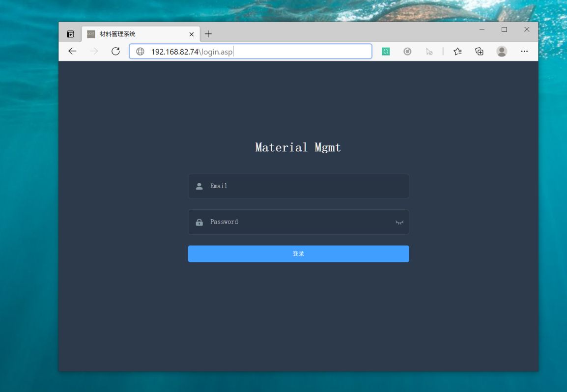The height and width of the screenshot is (392, 567).
Task: Click the cursor extension icon in toolbar
Action: coord(429,52)
